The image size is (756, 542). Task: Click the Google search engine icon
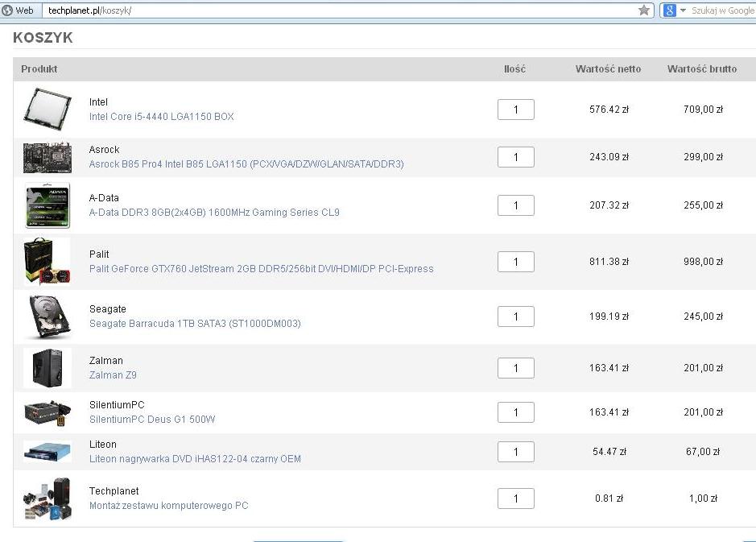(x=670, y=10)
